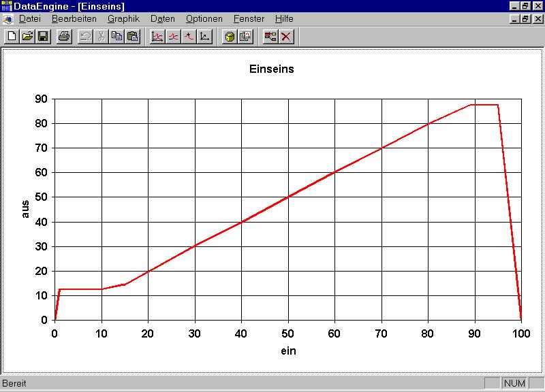Click the New document toolbar icon
The image size is (545, 392).
point(12,36)
